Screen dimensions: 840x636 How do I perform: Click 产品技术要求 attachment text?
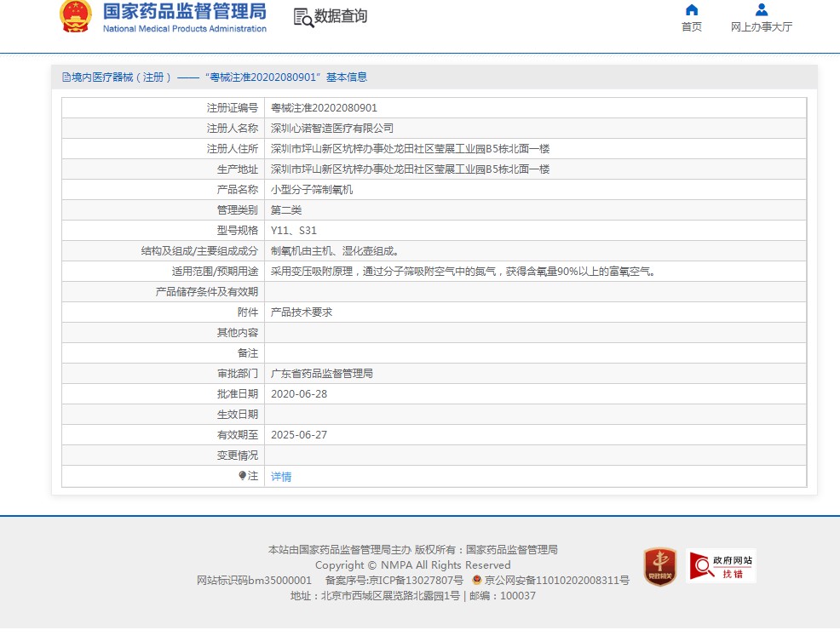pyautogui.click(x=302, y=312)
